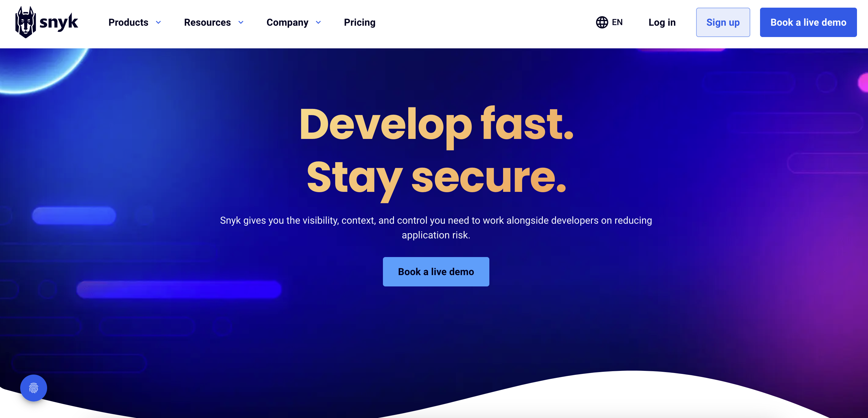Click the Resources dropdown chevron arrow

coord(241,22)
